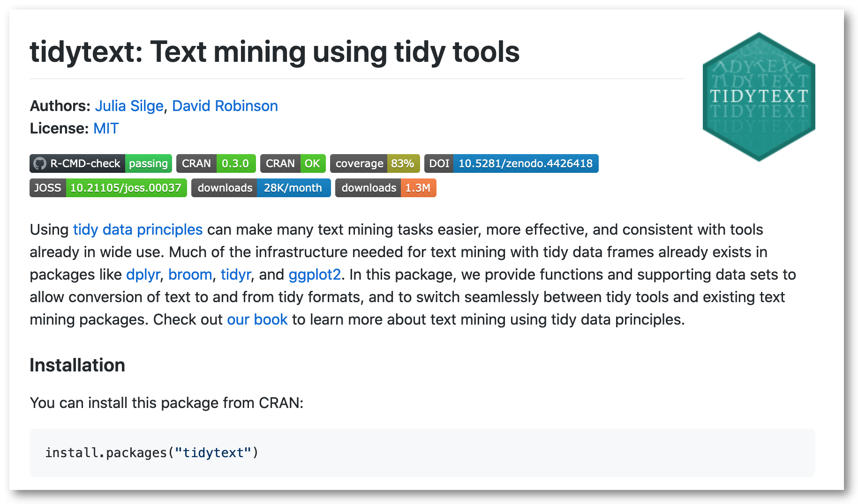Open the coverage 83% badge
858x504 pixels.
point(375,163)
